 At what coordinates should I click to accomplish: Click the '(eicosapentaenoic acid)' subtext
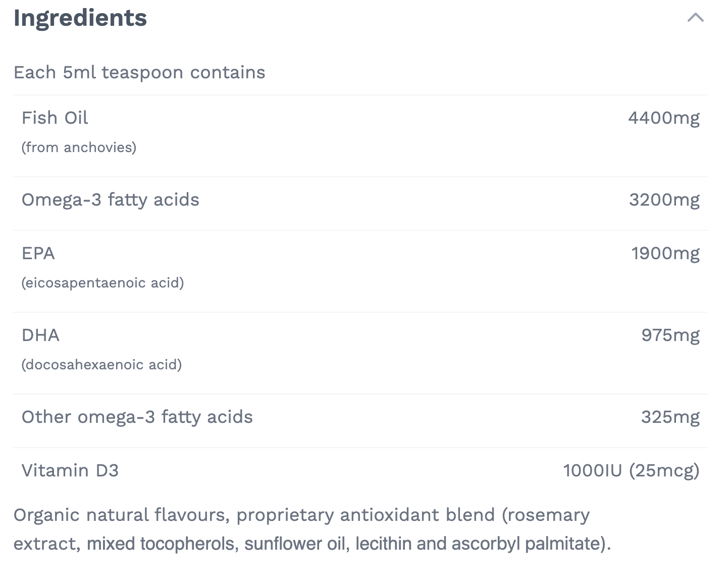tap(102, 283)
